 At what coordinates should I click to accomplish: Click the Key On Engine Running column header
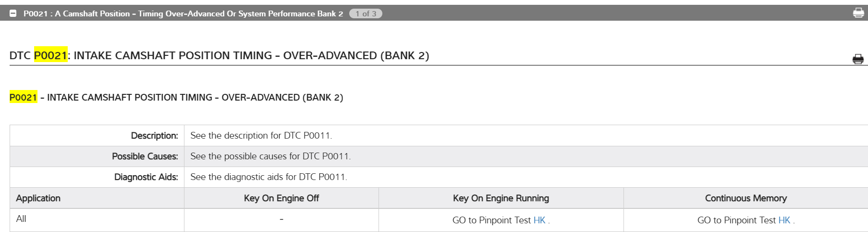tap(501, 198)
